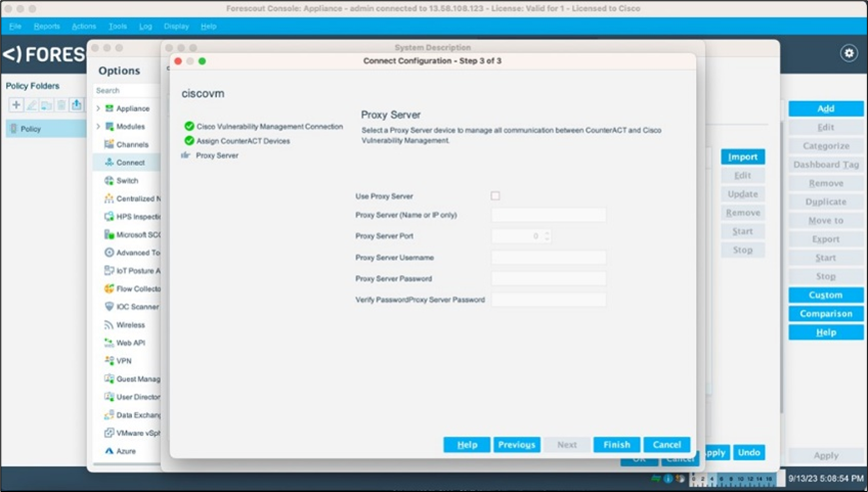This screenshot has height=492, width=868.
Task: Open the settings gear icon
Action: tap(849, 53)
